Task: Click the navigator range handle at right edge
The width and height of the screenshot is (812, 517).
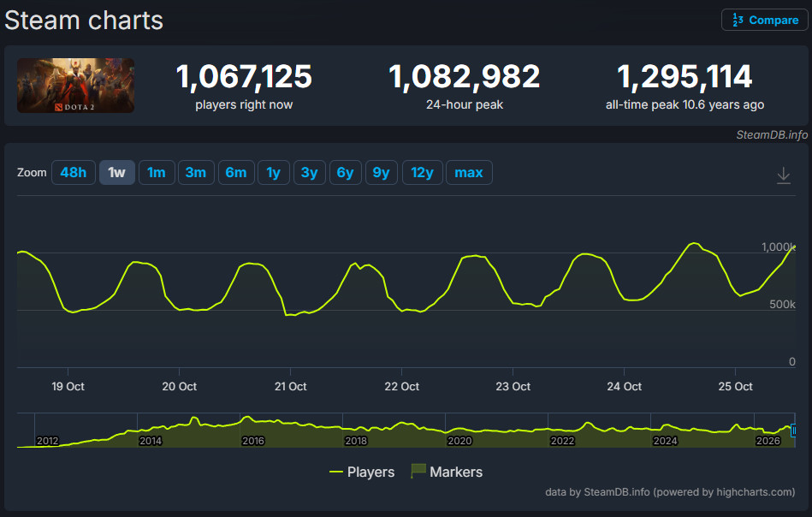Action: [794, 431]
